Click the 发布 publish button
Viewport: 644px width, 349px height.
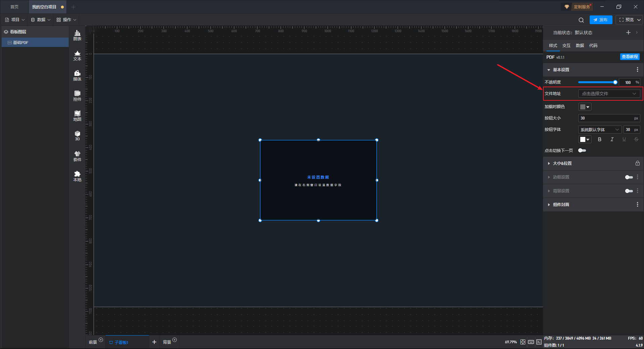point(600,20)
